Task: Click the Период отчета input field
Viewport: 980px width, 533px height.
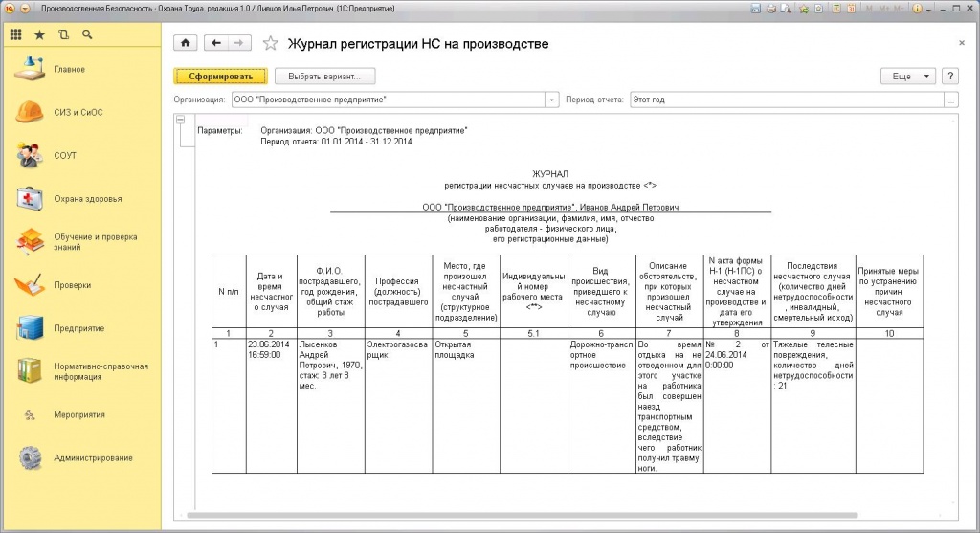Action: click(x=787, y=100)
